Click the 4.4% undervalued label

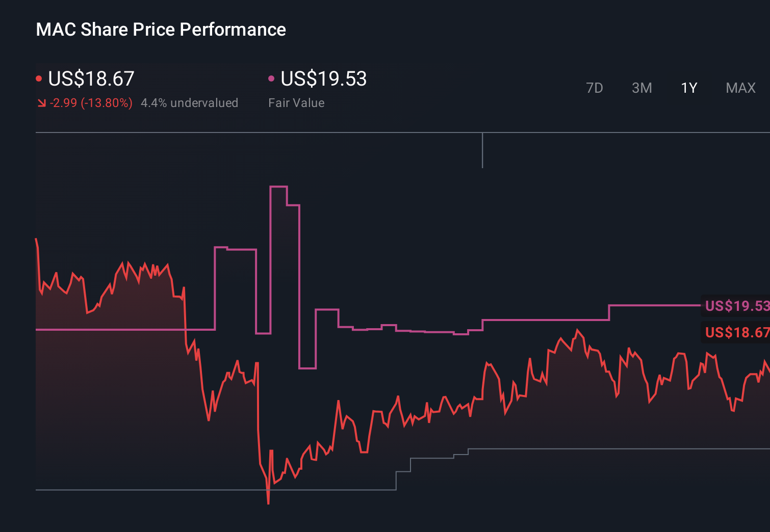[190, 102]
